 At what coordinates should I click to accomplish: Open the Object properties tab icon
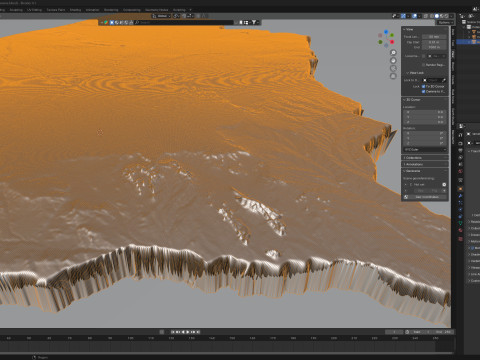click(x=460, y=189)
